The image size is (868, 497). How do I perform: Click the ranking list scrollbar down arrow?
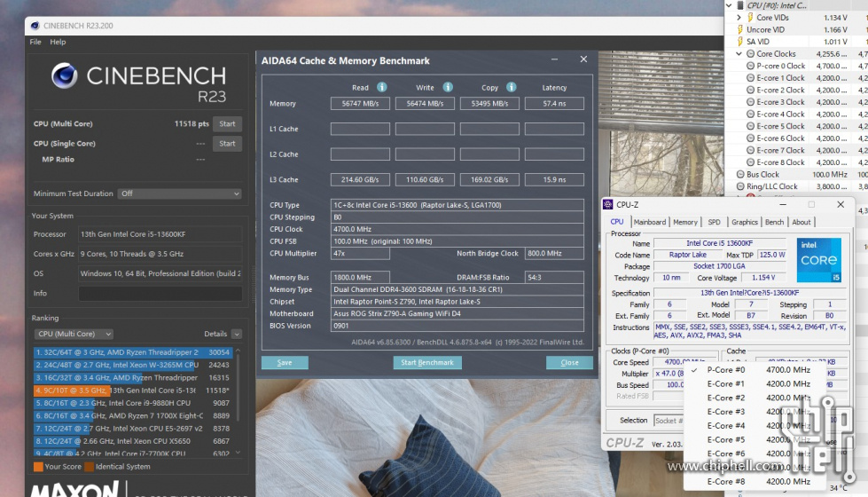click(238, 453)
